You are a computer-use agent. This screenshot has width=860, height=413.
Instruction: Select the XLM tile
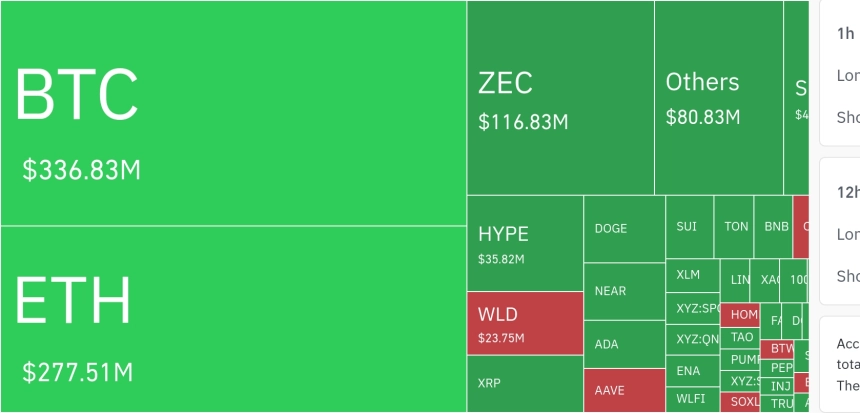pyautogui.click(x=692, y=275)
